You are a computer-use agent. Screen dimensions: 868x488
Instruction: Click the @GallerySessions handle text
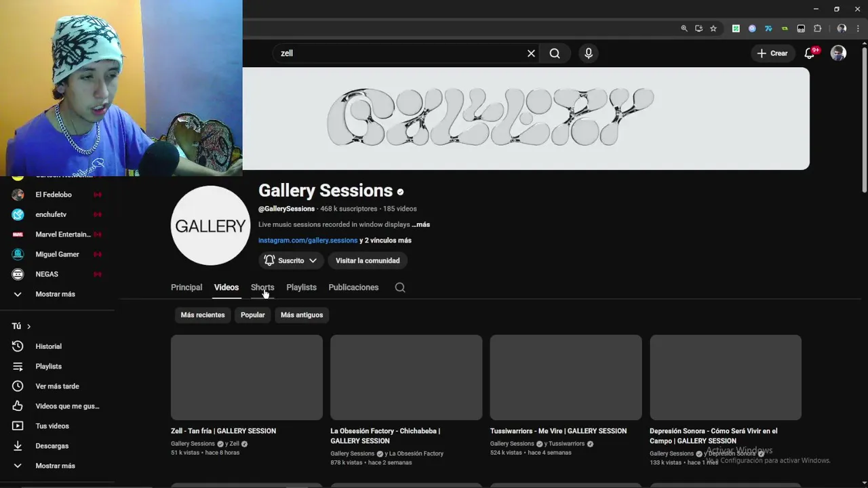pos(286,209)
